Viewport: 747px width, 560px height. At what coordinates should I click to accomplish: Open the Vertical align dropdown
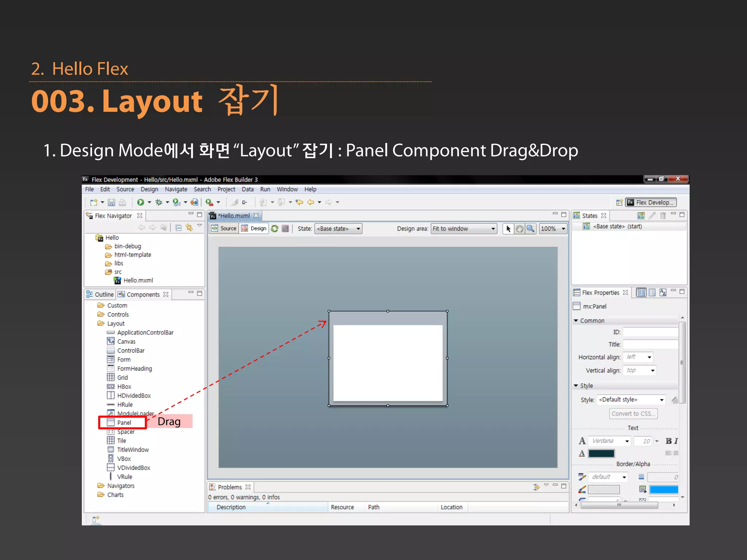pos(640,370)
